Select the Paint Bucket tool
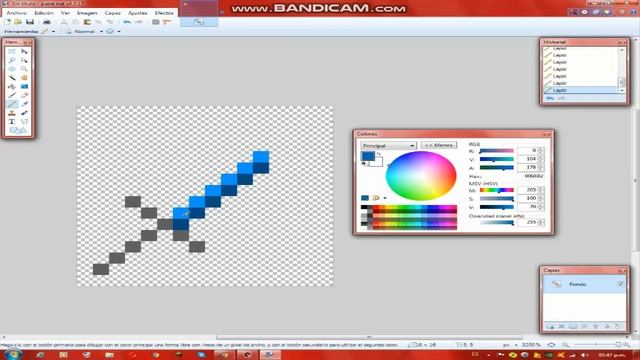This screenshot has height=360, width=640. (x=12, y=86)
